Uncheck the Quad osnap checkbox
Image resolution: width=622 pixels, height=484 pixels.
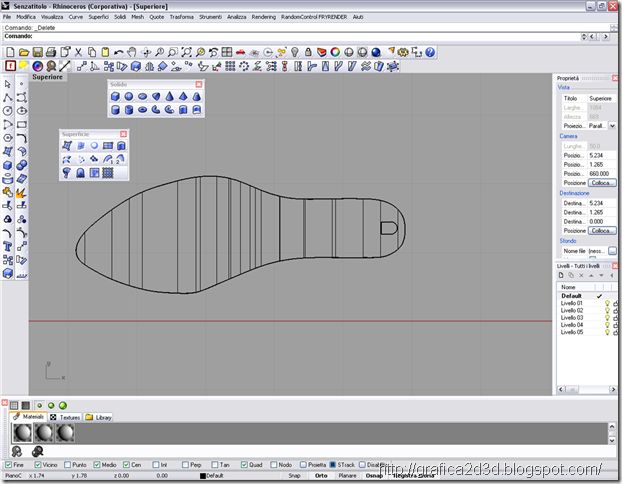[x=244, y=465]
